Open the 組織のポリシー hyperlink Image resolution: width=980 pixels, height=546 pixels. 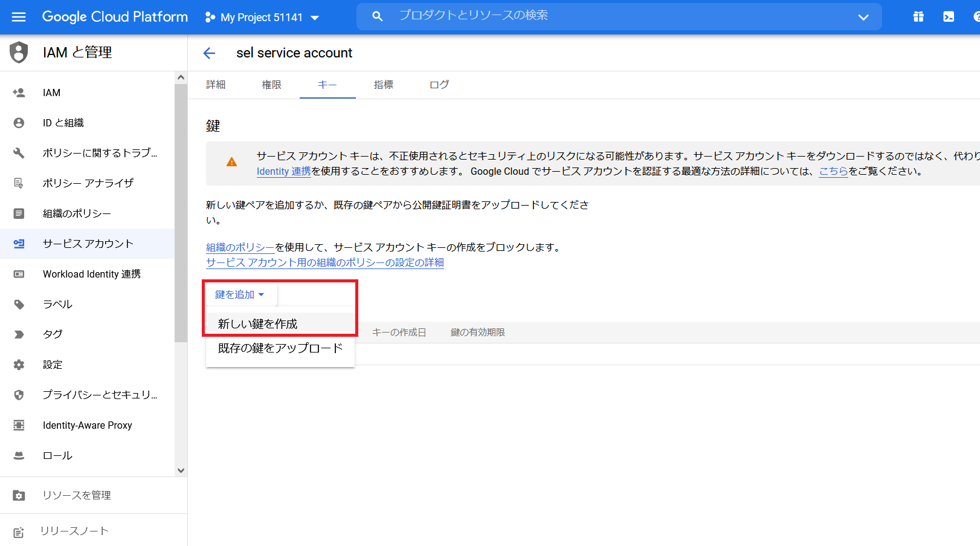[x=240, y=247]
